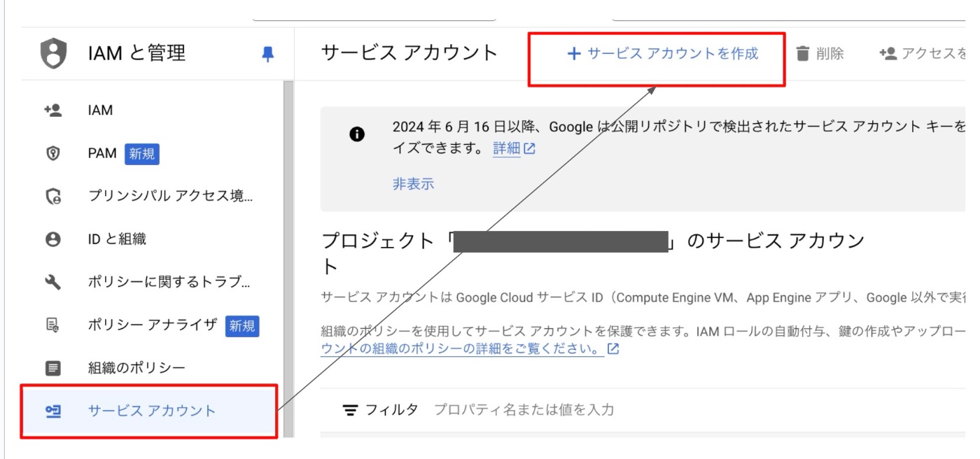The width and height of the screenshot is (980, 459).
Task: Click the 組織のポリシー list icon
Action: click(x=53, y=367)
